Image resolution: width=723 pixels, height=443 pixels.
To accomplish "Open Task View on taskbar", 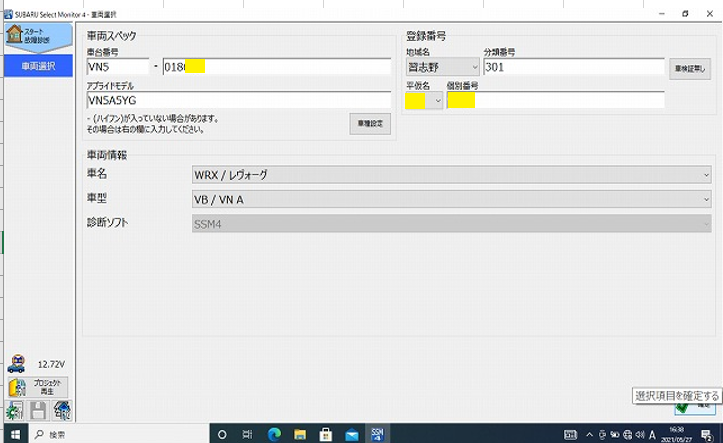I will [248, 434].
